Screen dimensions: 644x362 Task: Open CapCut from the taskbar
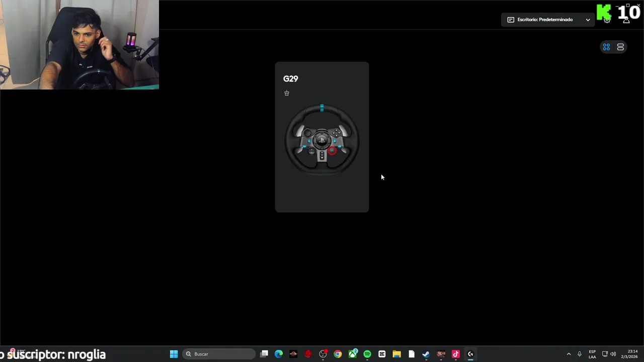382,354
